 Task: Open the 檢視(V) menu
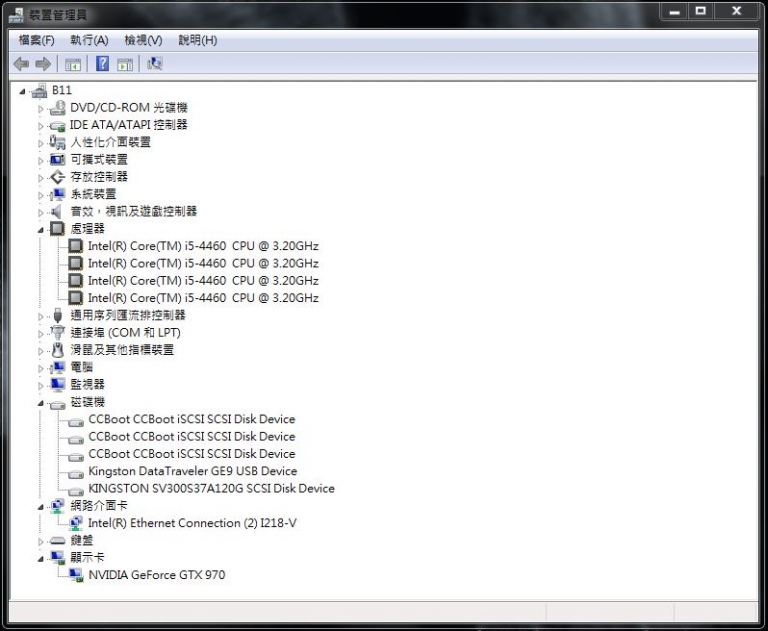click(143, 40)
